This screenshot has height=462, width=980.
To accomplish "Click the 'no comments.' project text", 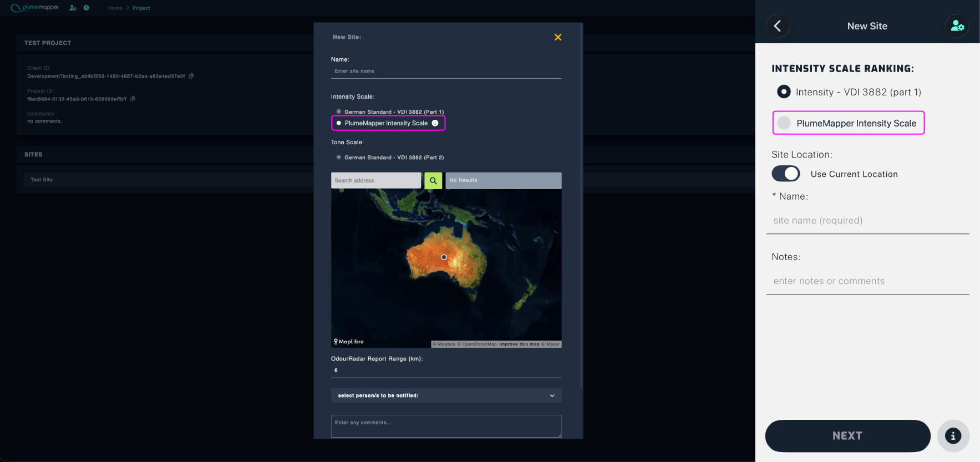I will 44,121.
